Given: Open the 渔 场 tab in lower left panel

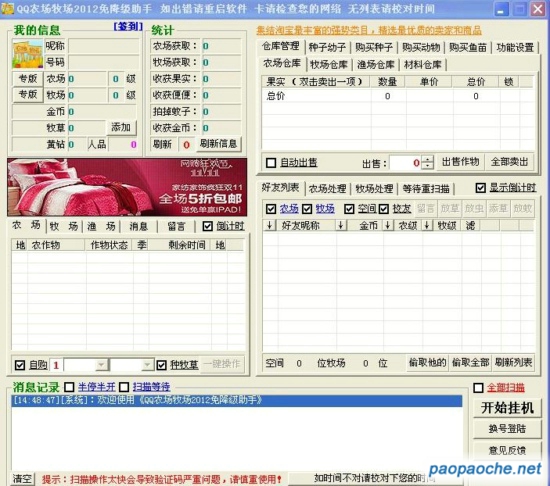Looking at the screenshot, I should [101, 227].
